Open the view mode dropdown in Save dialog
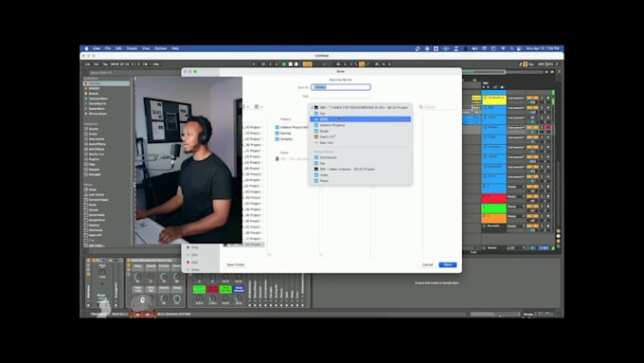Viewport: 644px width, 363px height. pyautogui.click(x=259, y=107)
